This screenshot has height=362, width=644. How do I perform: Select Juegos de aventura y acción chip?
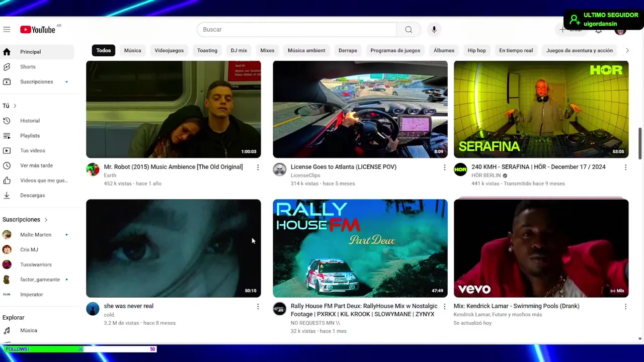(580, 50)
